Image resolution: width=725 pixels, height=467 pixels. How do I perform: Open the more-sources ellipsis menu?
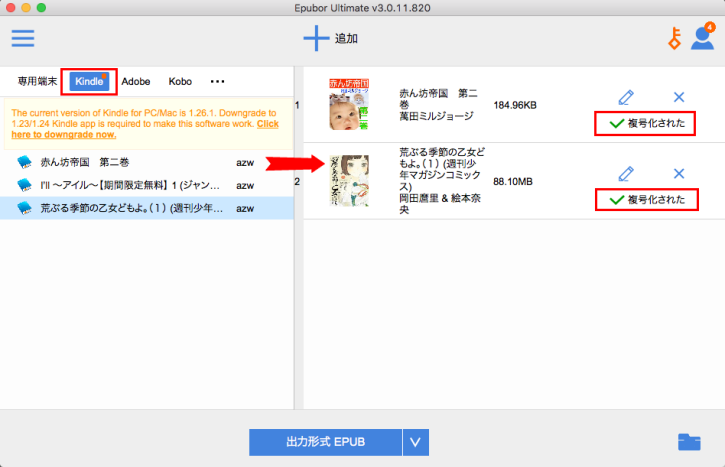pos(217,81)
